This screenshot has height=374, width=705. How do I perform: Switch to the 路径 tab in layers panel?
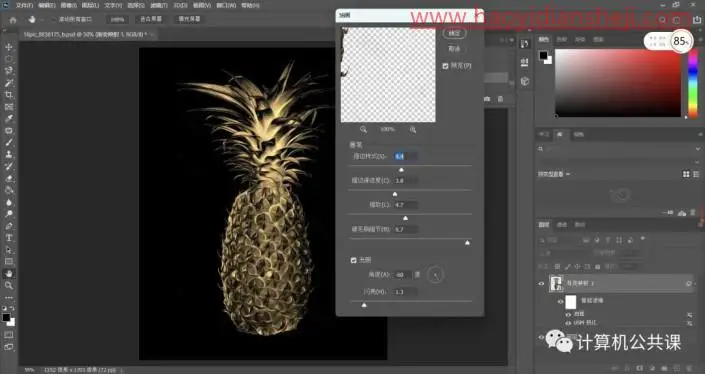pos(580,225)
